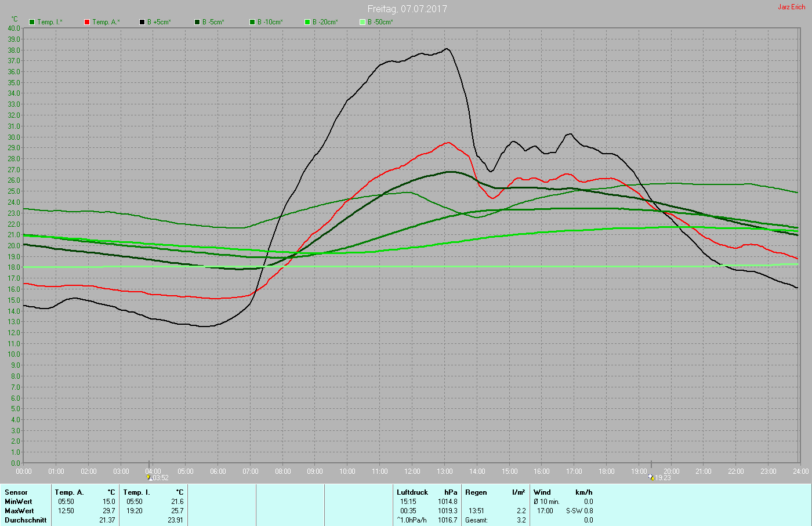Click the "B -20cm*" legend label

[x=325, y=22]
